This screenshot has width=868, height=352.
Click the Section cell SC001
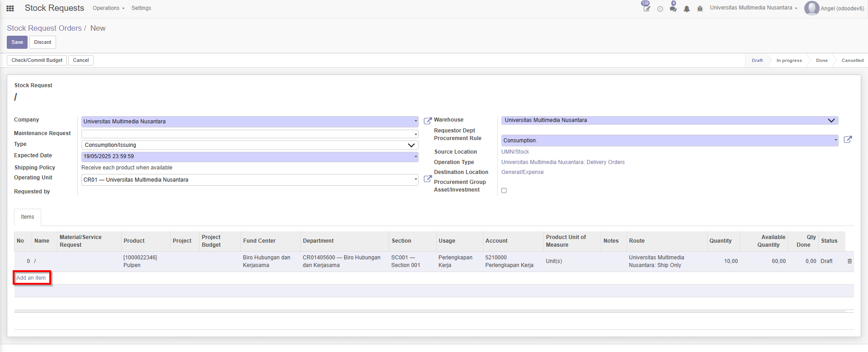(x=412, y=261)
